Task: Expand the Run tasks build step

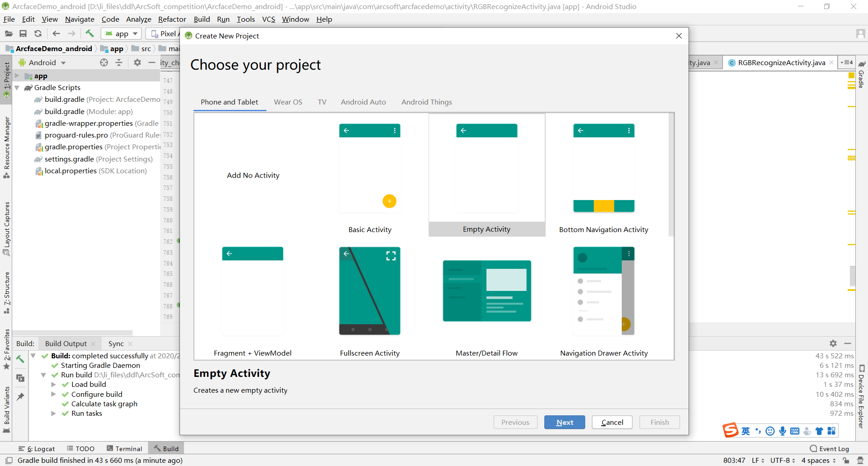Action: (54, 413)
